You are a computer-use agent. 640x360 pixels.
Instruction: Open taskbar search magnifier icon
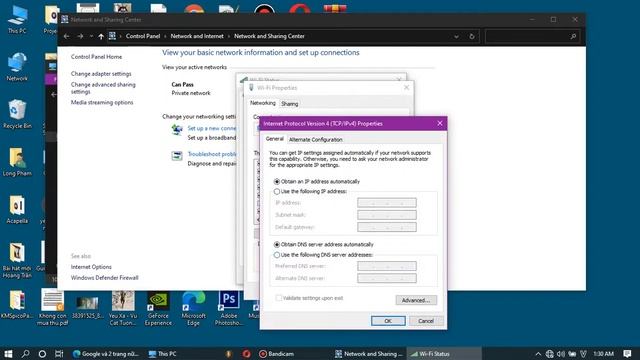click(x=25, y=353)
